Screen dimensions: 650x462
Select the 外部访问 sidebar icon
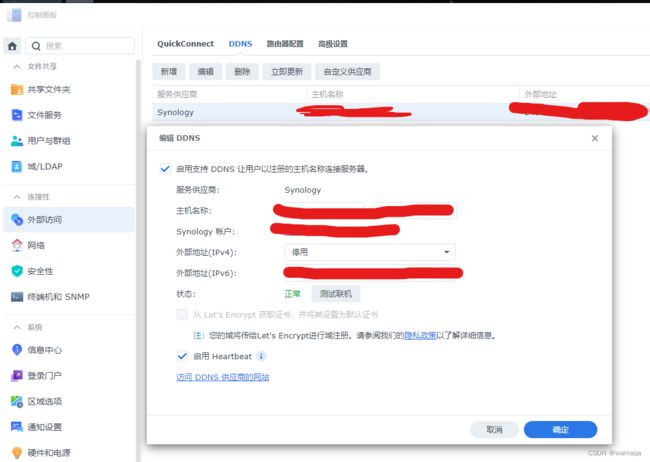[x=17, y=219]
